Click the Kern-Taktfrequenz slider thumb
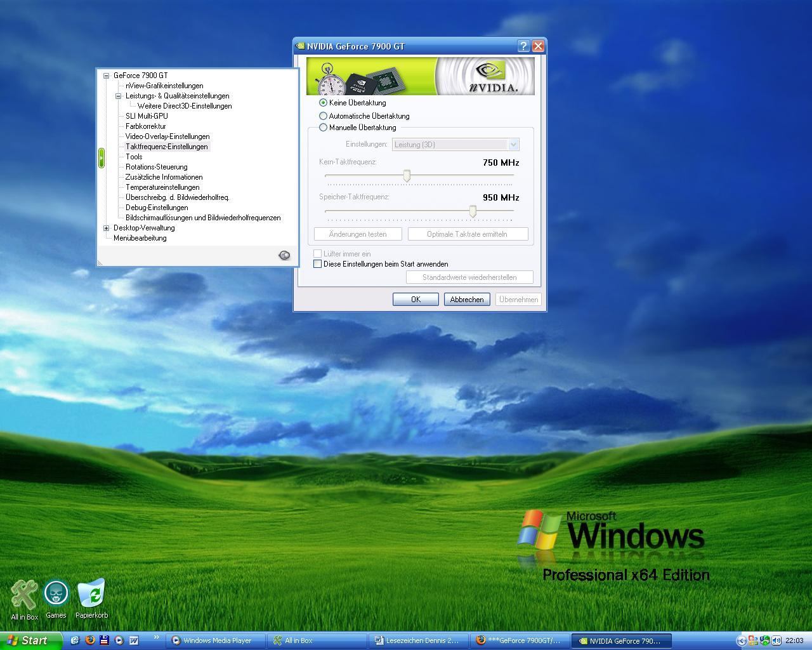This screenshot has height=650, width=812. (x=407, y=176)
